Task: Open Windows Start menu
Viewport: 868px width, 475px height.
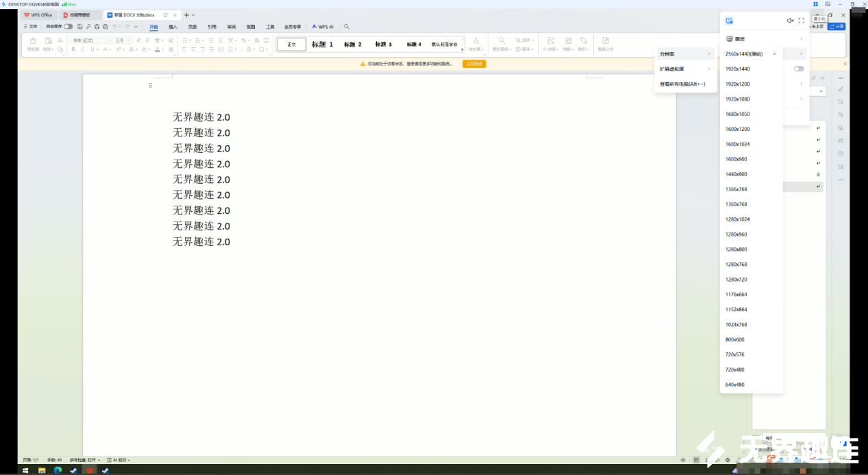Action: [x=26, y=470]
